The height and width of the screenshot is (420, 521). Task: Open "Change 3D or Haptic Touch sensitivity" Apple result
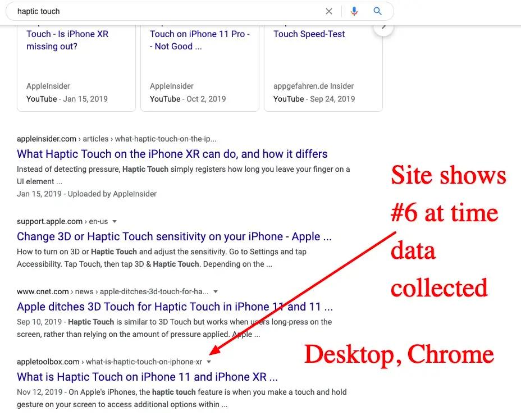pos(174,236)
